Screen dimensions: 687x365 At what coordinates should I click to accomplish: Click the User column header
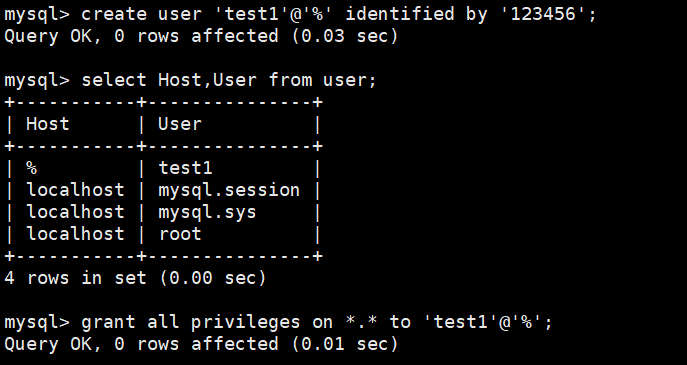(x=180, y=124)
